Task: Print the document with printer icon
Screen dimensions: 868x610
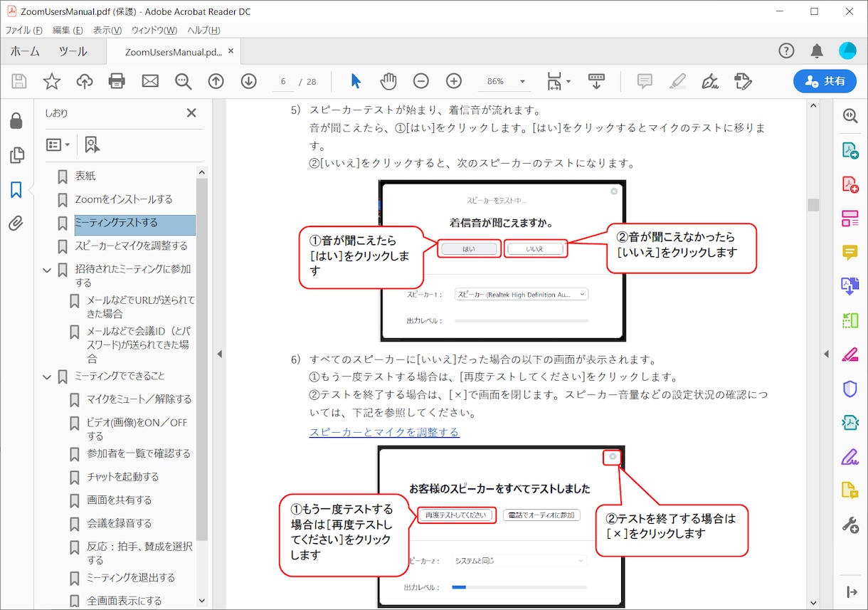Action: click(x=117, y=81)
